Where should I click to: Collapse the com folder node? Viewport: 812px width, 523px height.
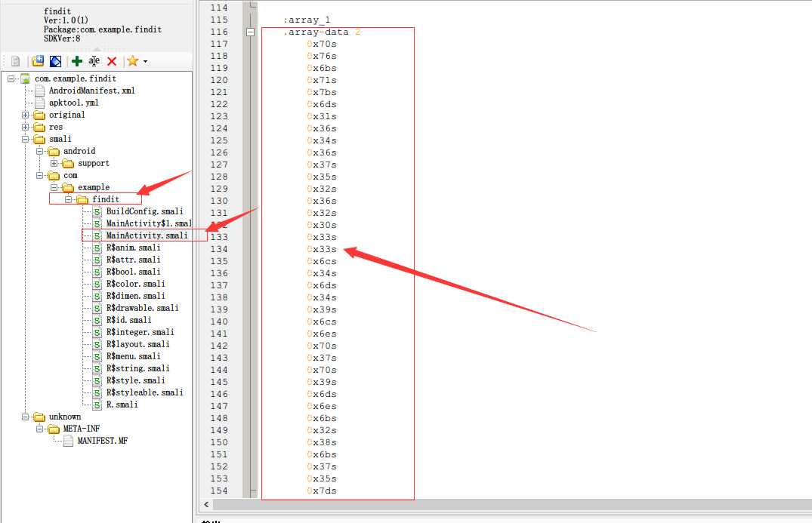tap(39, 175)
